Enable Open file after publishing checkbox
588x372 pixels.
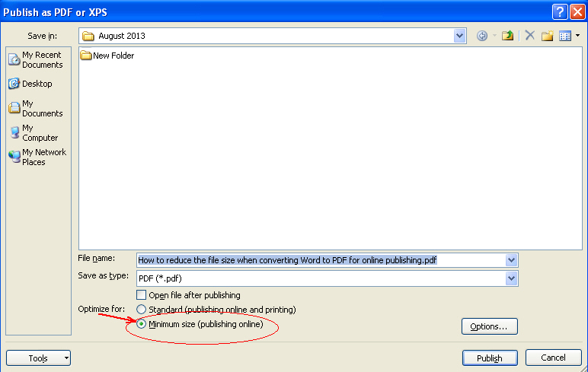[141, 295]
